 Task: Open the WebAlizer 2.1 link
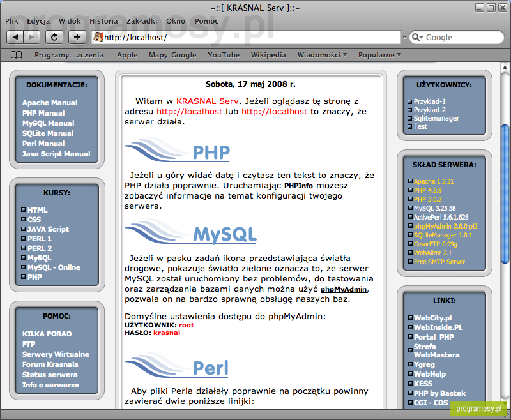(x=433, y=253)
